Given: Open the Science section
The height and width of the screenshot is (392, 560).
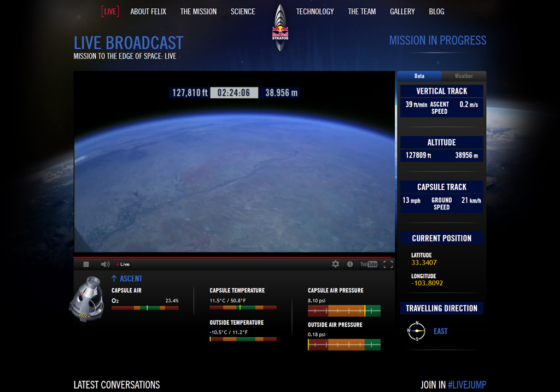Looking at the screenshot, I should [243, 11].
